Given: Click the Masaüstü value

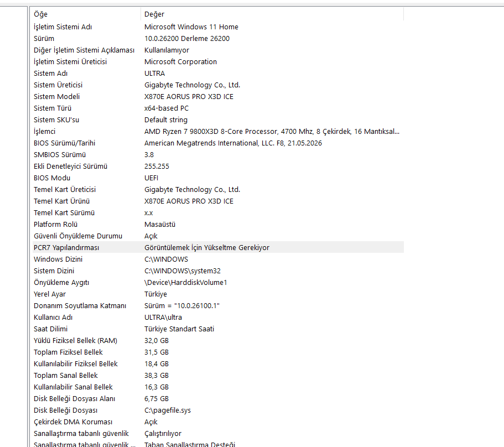Looking at the screenshot, I should tap(160, 224).
